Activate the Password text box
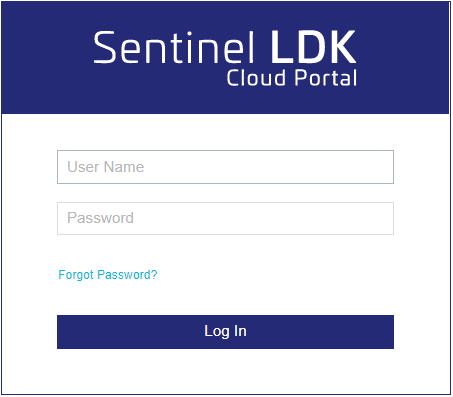 point(225,218)
